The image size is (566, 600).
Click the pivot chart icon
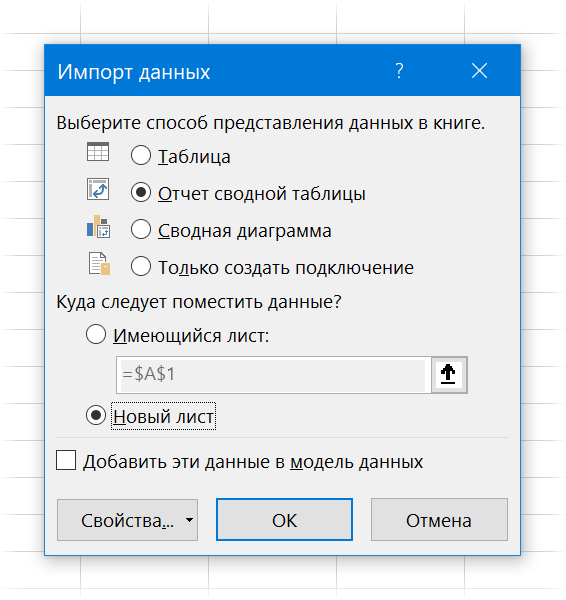tap(98, 227)
